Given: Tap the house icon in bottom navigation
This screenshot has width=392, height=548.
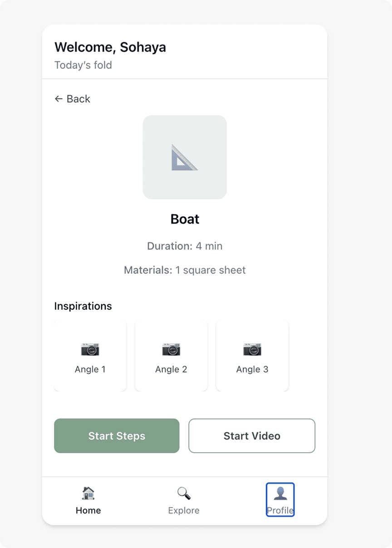Looking at the screenshot, I should pos(88,493).
